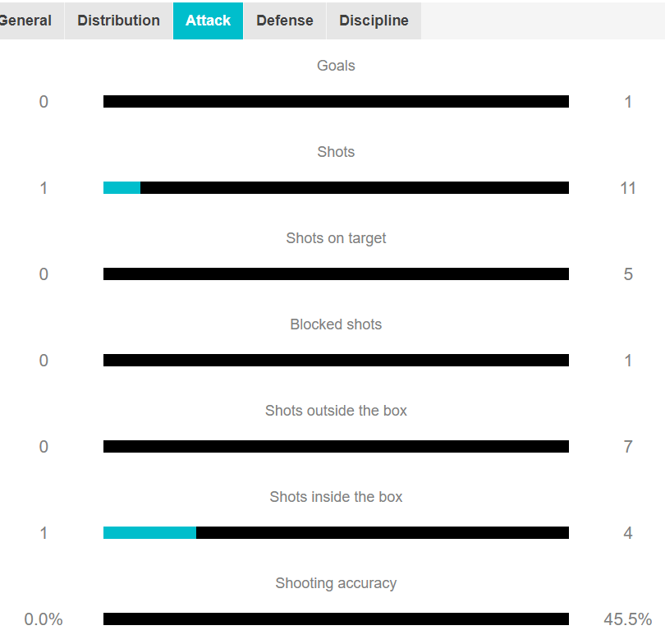Click the 'Shots outside the box' label
This screenshot has width=665, height=644.
pyautogui.click(x=336, y=411)
